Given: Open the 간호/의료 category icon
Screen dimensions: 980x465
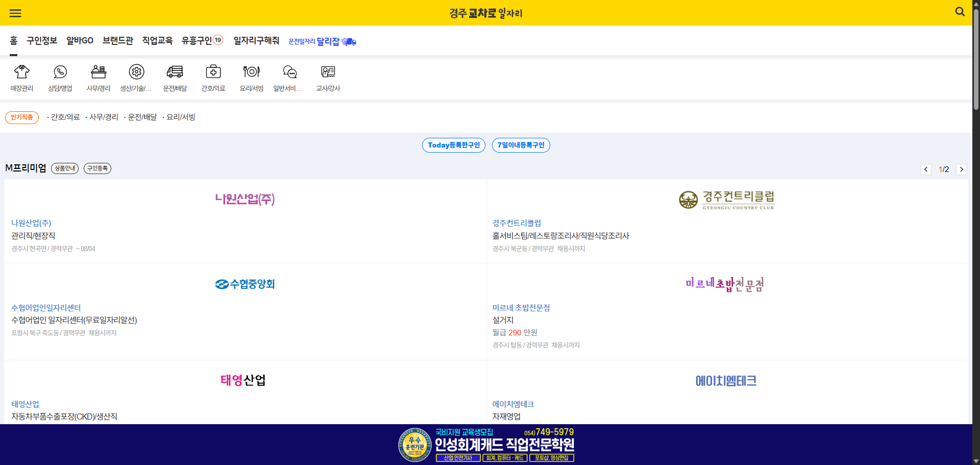Looking at the screenshot, I should [x=213, y=78].
